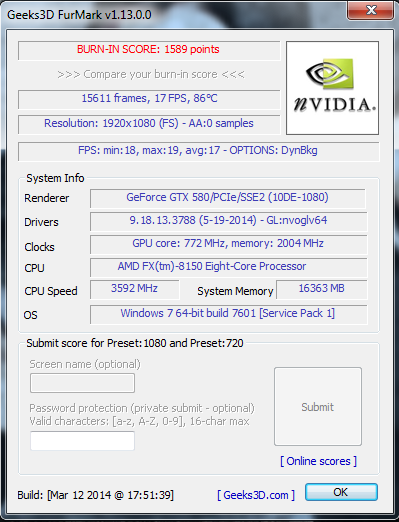This screenshot has width=399, height=522.
Task: Click the BURN-IN SCORE: 1589 points text
Action: (x=148, y=49)
